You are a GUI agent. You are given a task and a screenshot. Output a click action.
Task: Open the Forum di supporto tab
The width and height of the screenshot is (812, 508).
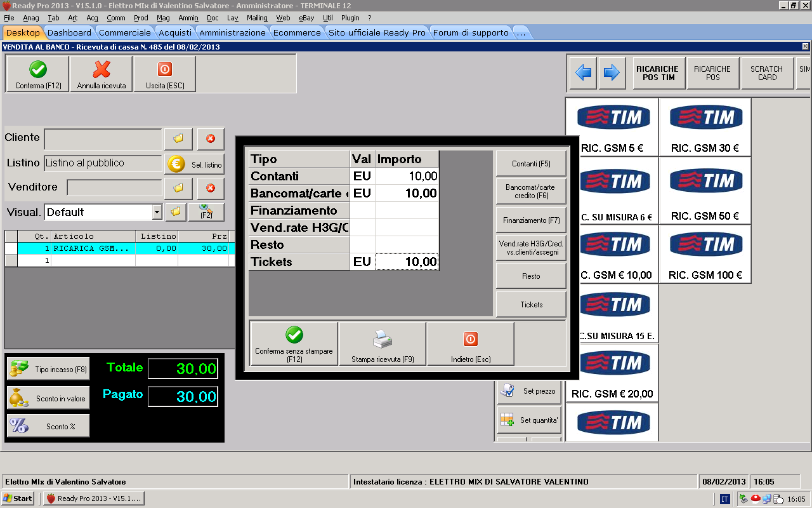pyautogui.click(x=471, y=32)
